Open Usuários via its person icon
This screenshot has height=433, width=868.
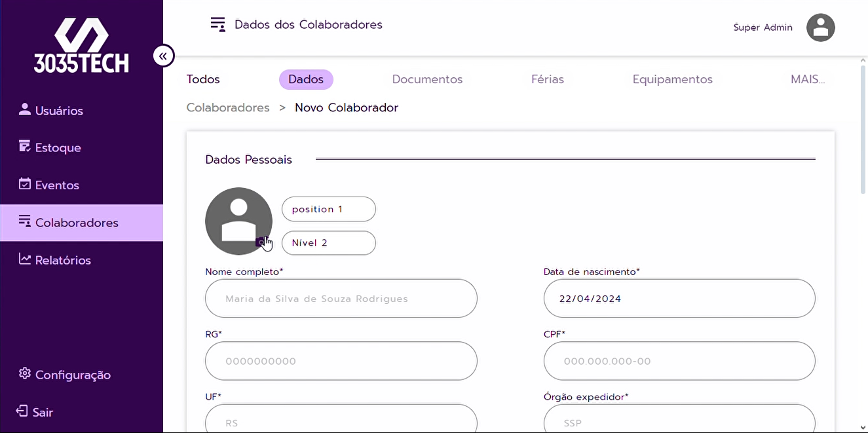(x=25, y=109)
